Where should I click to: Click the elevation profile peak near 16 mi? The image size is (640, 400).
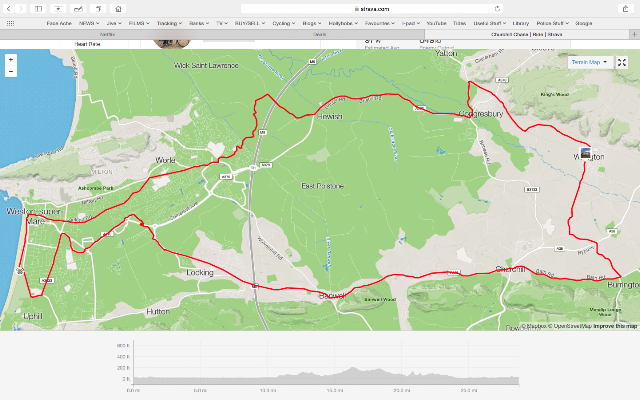click(353, 369)
